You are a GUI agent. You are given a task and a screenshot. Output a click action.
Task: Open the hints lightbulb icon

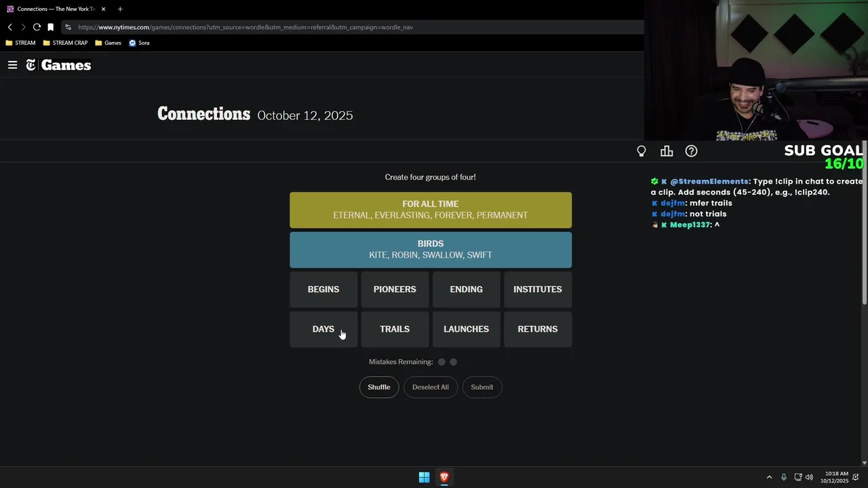tap(642, 151)
